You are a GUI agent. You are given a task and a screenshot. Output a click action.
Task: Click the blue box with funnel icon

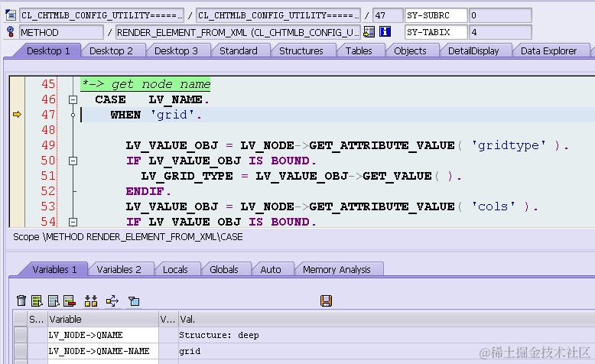pyautogui.click(x=134, y=301)
